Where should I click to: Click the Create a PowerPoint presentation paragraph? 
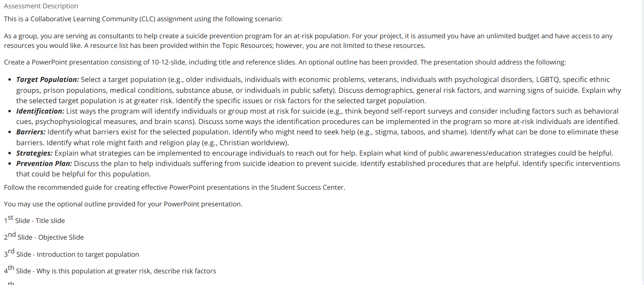[285, 62]
